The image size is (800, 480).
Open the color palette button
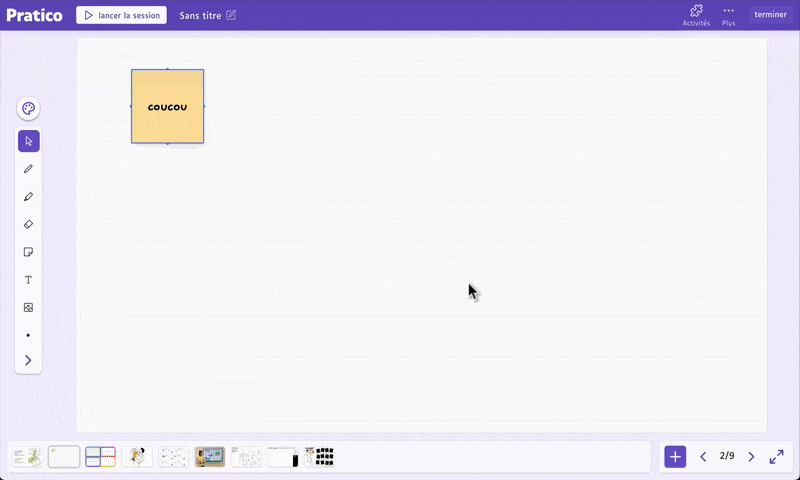pyautogui.click(x=29, y=109)
